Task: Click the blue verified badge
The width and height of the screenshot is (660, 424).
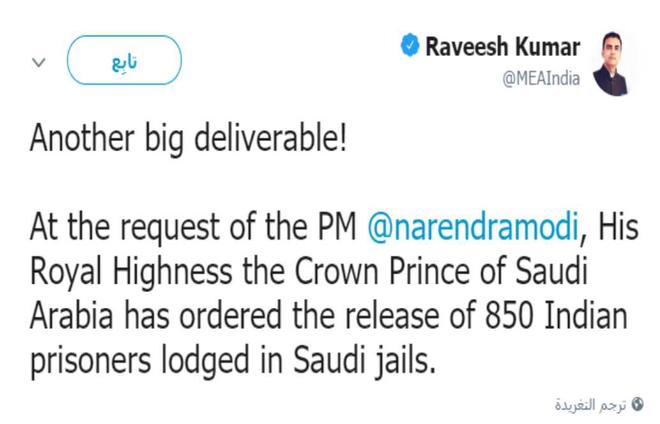Action: 409,46
